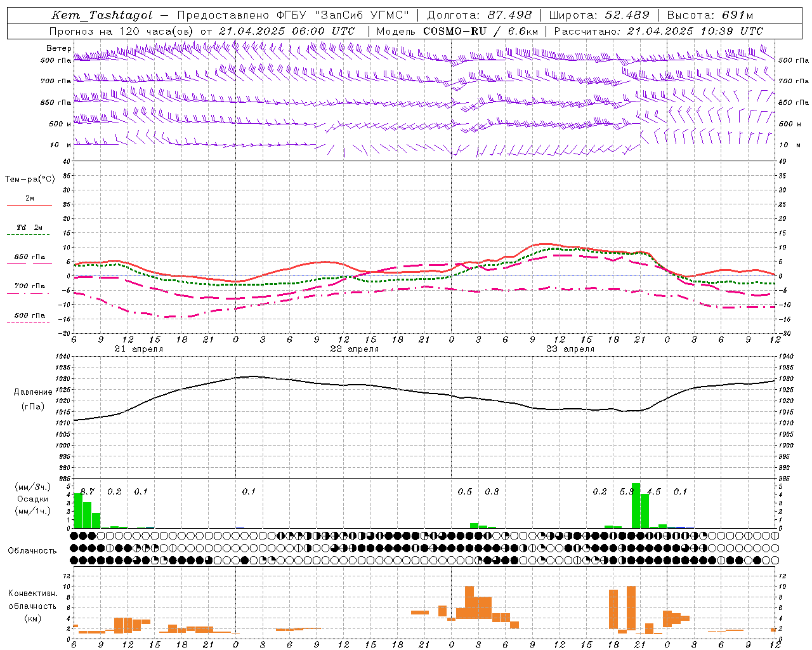Click the (гПа) unit label under Давление

pos(33,407)
